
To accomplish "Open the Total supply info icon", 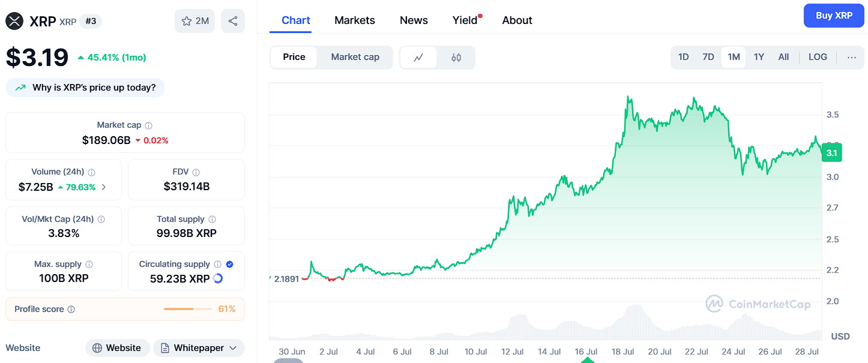I will pyautogui.click(x=212, y=220).
